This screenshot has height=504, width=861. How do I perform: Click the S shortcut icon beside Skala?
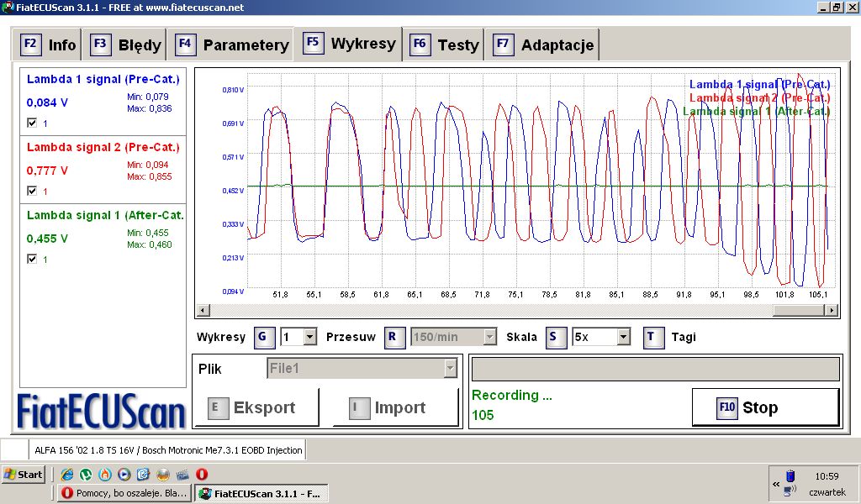[556, 338]
